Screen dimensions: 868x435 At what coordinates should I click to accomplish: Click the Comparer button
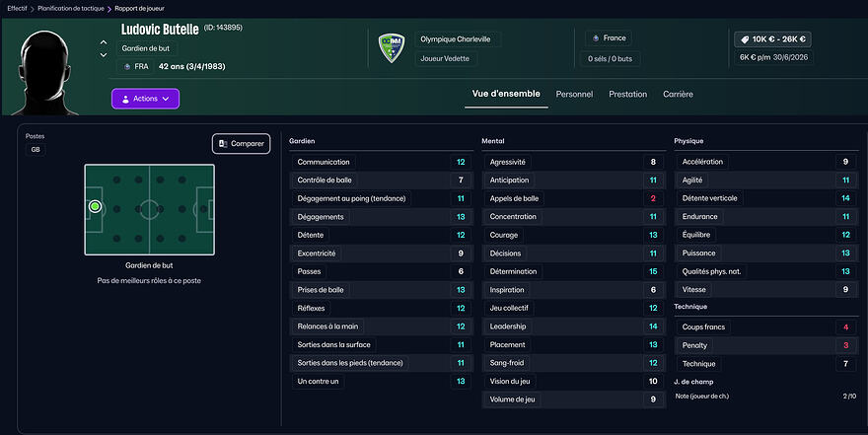(241, 144)
